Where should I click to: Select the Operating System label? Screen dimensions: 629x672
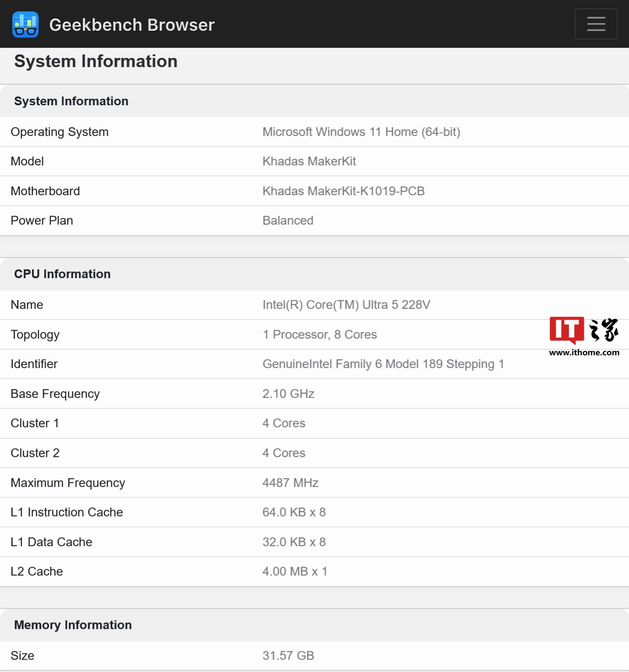click(x=60, y=132)
